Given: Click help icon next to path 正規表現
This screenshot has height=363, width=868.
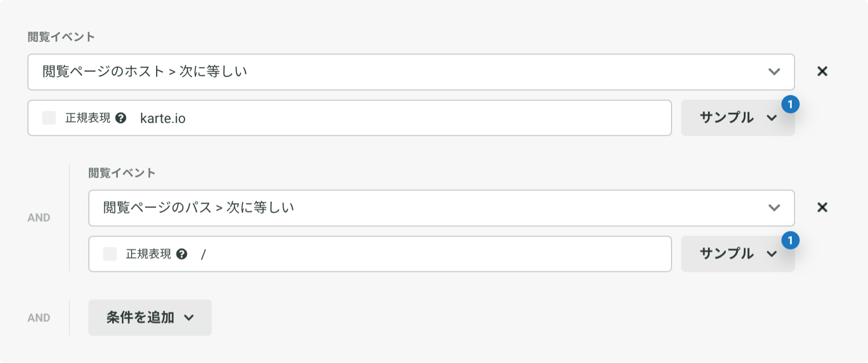Looking at the screenshot, I should pyautogui.click(x=182, y=254).
